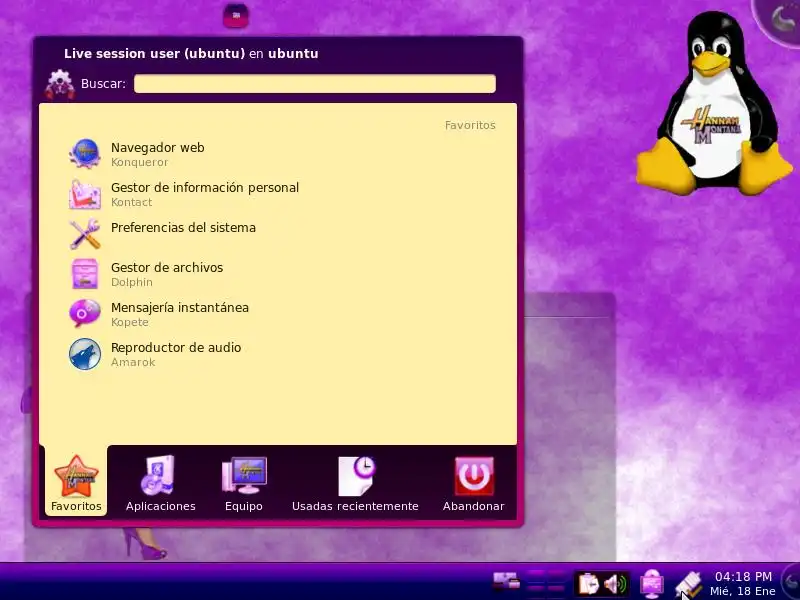Switch to the Favoritos tab
This screenshot has width=800, height=600.
coord(76,483)
